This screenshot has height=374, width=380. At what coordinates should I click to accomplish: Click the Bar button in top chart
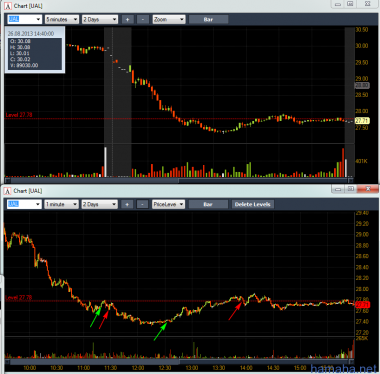point(208,19)
